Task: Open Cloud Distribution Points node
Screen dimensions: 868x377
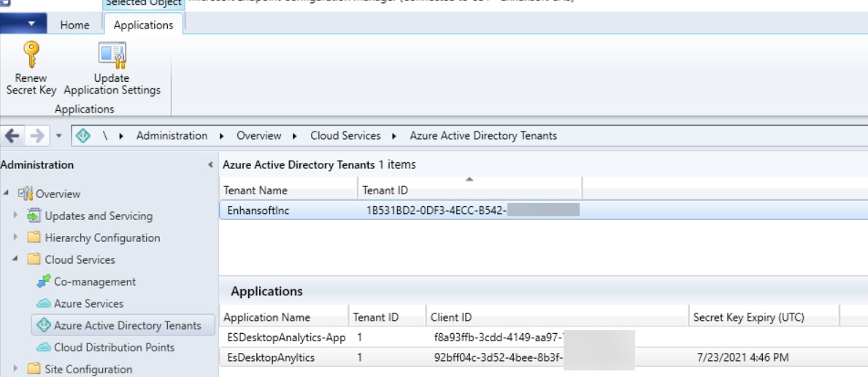Action: click(x=114, y=348)
